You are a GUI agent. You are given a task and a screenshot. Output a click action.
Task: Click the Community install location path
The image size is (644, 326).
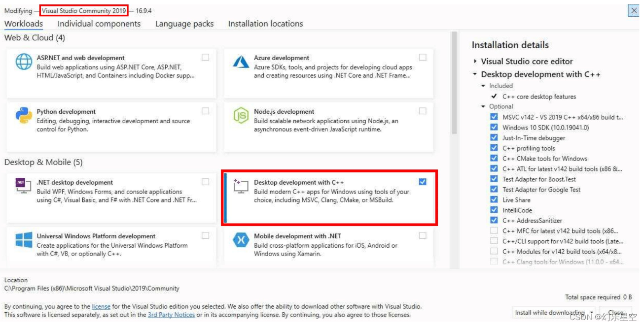(x=92, y=289)
